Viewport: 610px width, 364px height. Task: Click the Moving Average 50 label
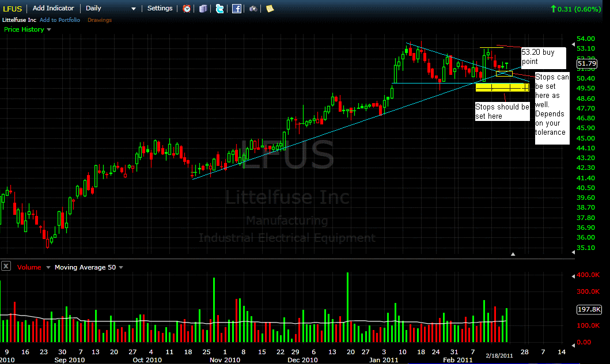tap(85, 268)
